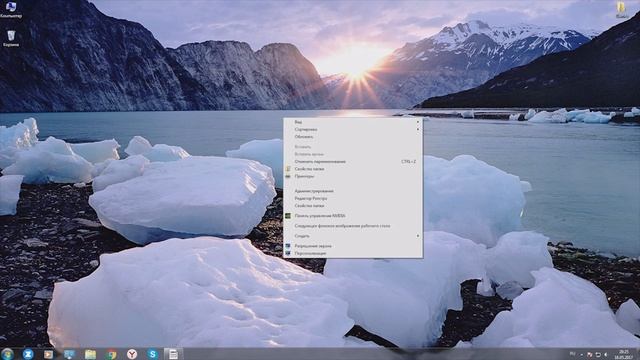Click the Show desktop taskbar corner button
Viewport: 640px width, 360px height.
click(637, 354)
